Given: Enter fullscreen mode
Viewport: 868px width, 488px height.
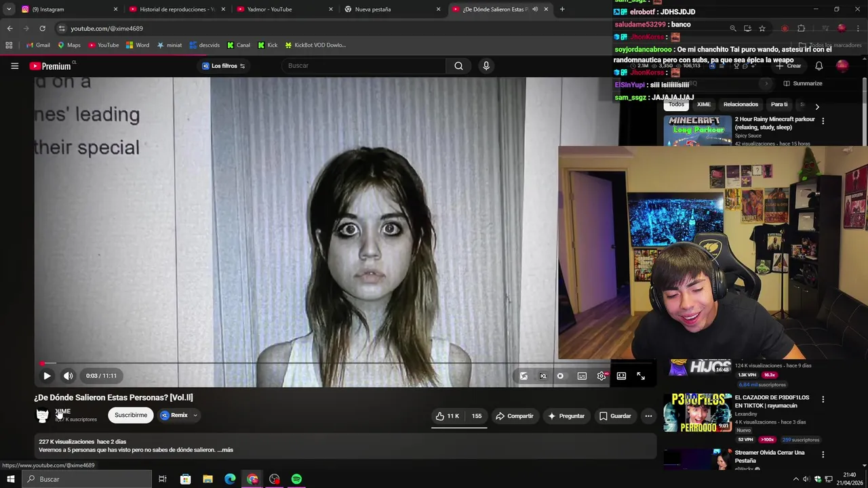Looking at the screenshot, I should 641,375.
